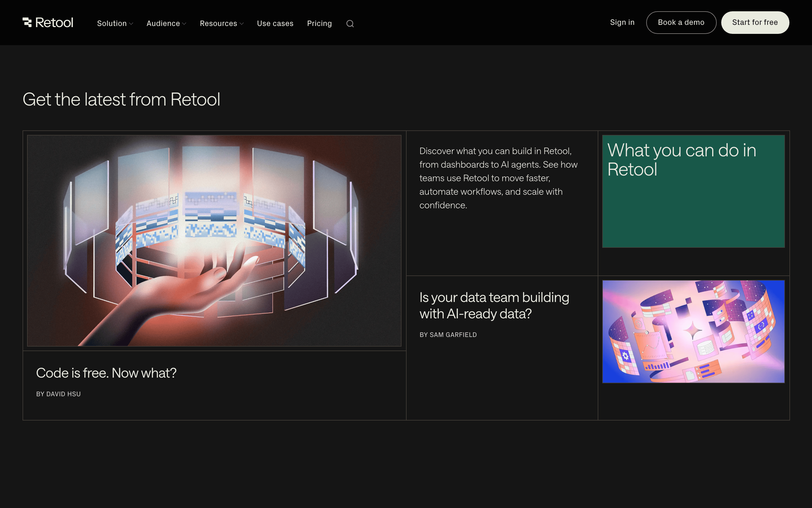Click the BY SAM GARFIELD byline

coord(448,335)
